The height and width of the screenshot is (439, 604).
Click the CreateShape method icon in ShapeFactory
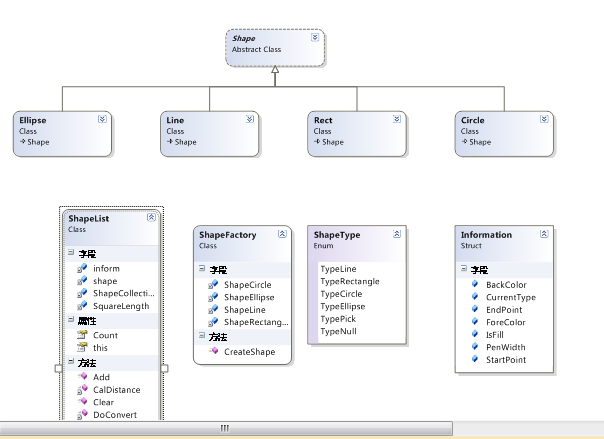(x=214, y=351)
